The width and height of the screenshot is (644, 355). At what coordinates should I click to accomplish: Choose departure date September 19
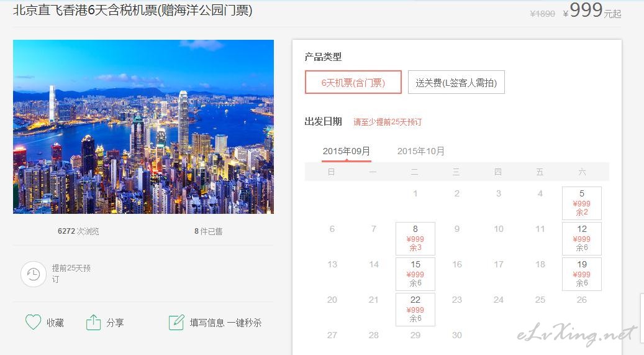point(581,274)
